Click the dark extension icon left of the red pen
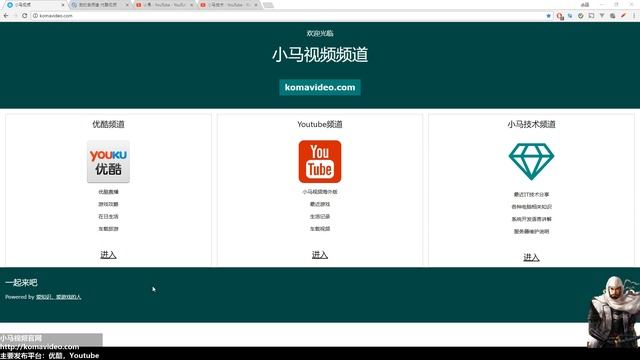 pos(613,16)
